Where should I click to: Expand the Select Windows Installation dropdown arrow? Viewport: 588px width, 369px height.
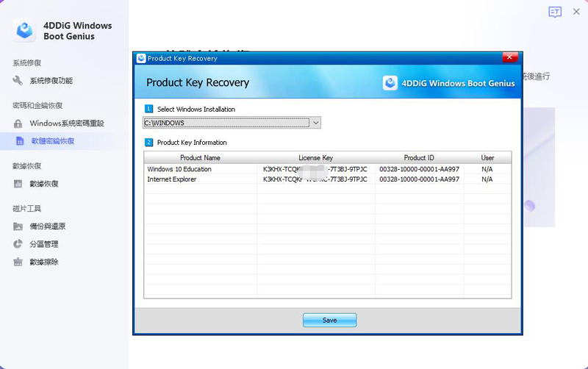point(316,123)
